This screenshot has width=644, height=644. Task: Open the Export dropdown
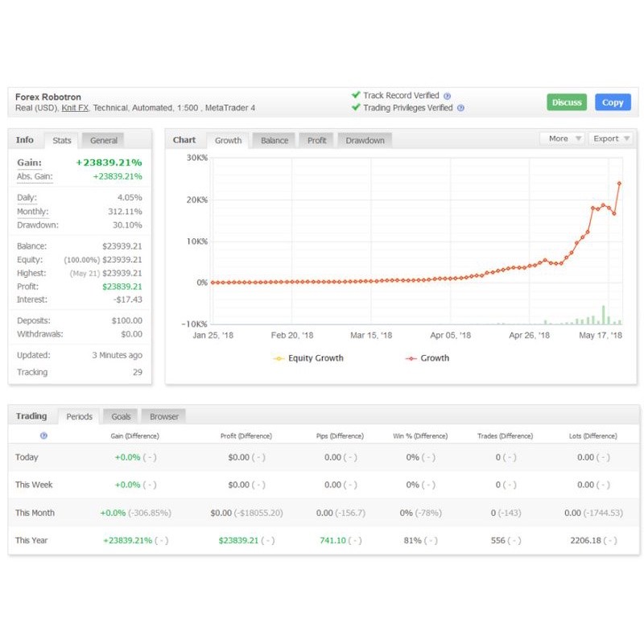tap(610, 138)
